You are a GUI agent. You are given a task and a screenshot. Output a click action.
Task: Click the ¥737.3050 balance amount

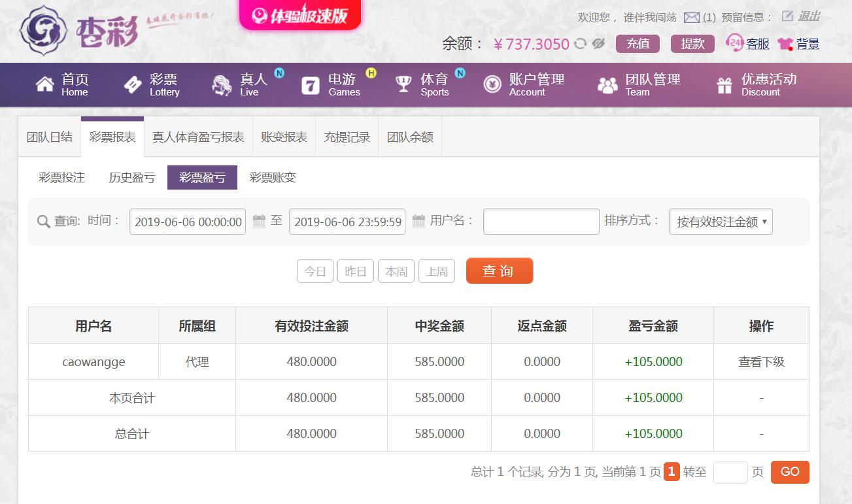pos(532,44)
